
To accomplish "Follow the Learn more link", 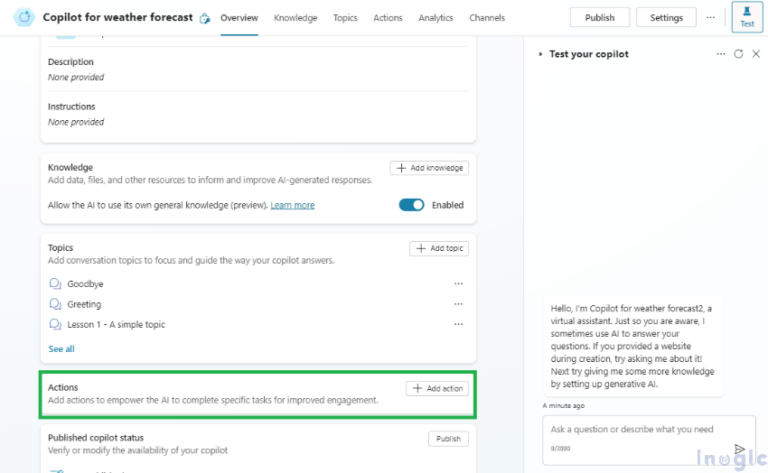I will (x=292, y=205).
